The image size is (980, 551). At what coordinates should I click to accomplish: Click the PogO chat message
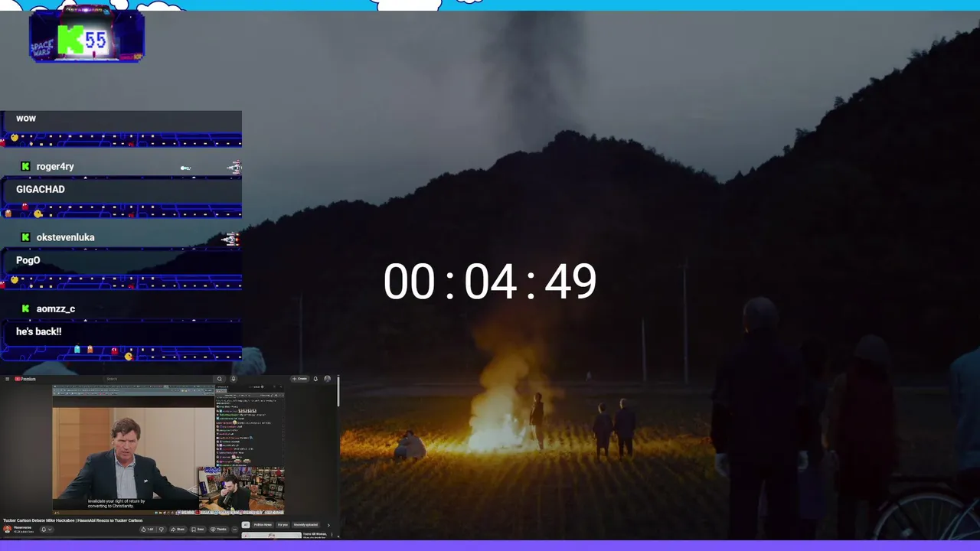28,260
